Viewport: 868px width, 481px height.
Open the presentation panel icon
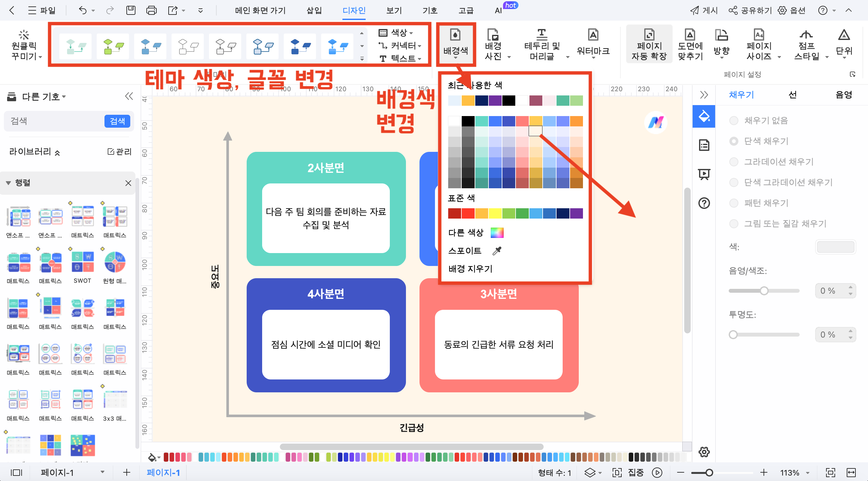[x=704, y=174]
